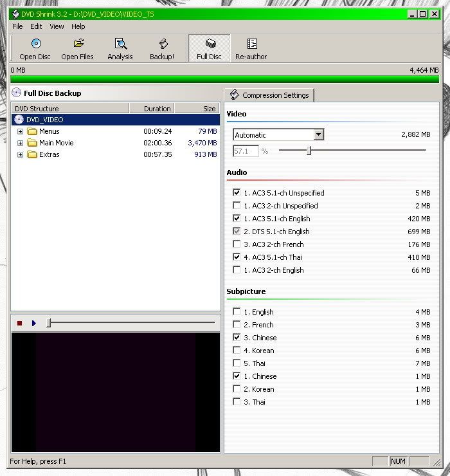Image resolution: width=450 pixels, height=476 pixels.
Task: Click the Open Disc toolbar icon
Action: click(35, 44)
